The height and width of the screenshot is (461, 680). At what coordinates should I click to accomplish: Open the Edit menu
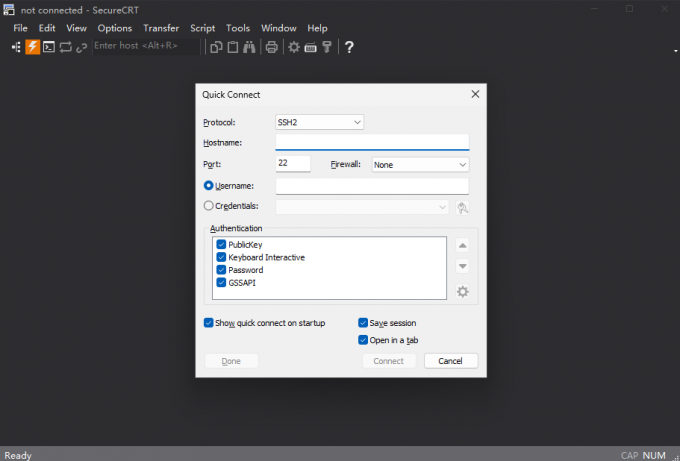click(x=47, y=28)
